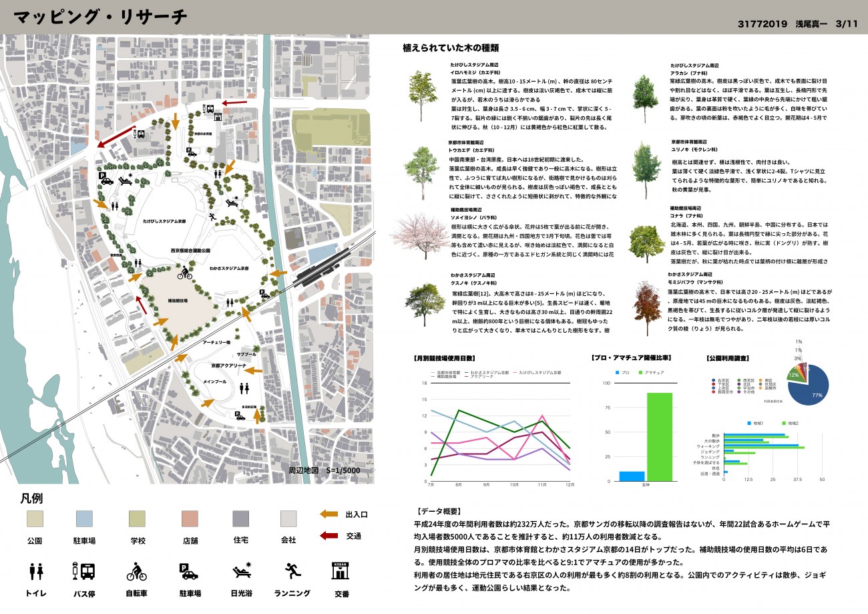This screenshot has width=868, height=614.
Task: Select the 学校 olive green color swatch
Action: point(138,519)
